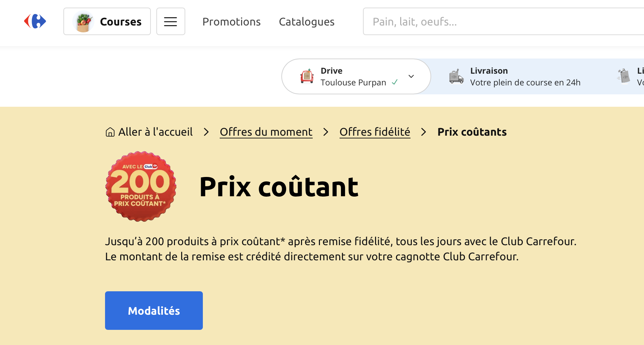Open the Offres fidélité breadcrumb link

[375, 132]
